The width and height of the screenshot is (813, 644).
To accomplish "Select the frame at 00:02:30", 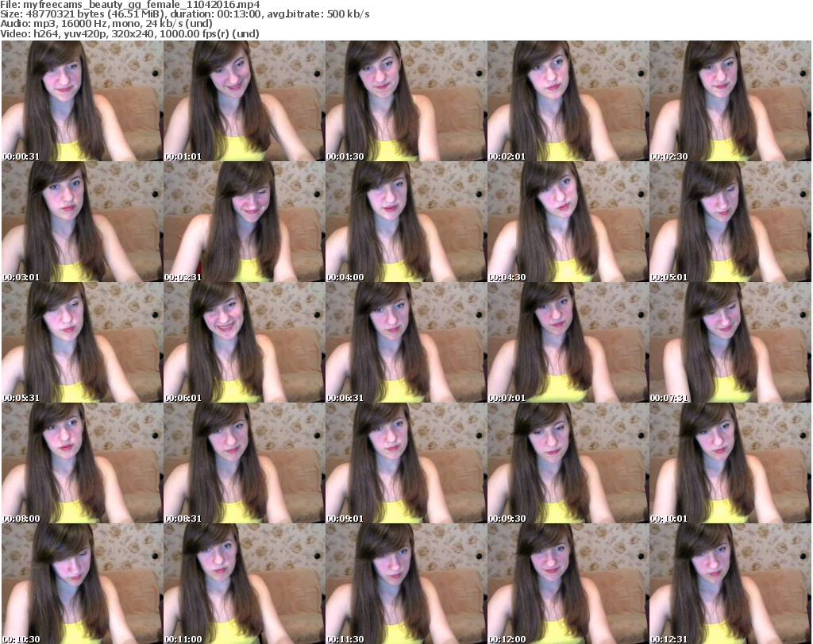I will point(730,101).
